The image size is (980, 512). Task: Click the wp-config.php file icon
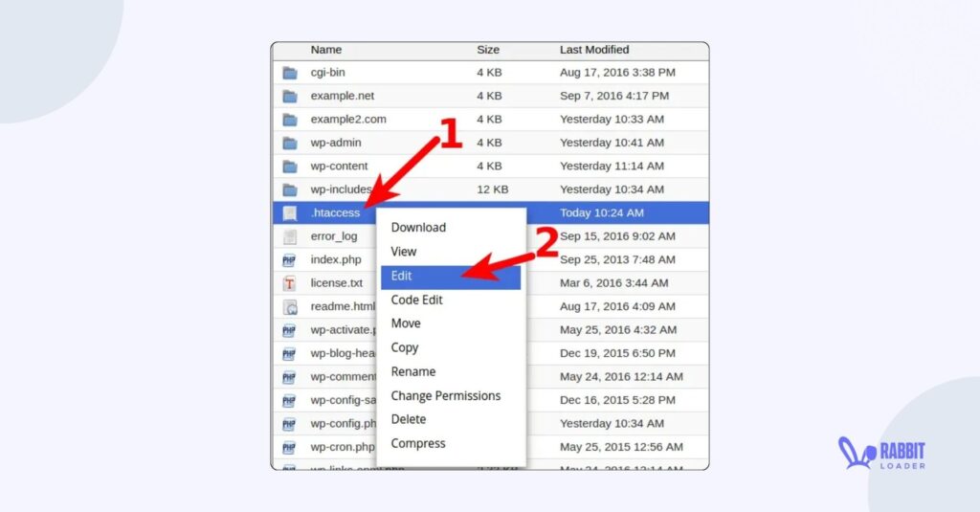289,425
